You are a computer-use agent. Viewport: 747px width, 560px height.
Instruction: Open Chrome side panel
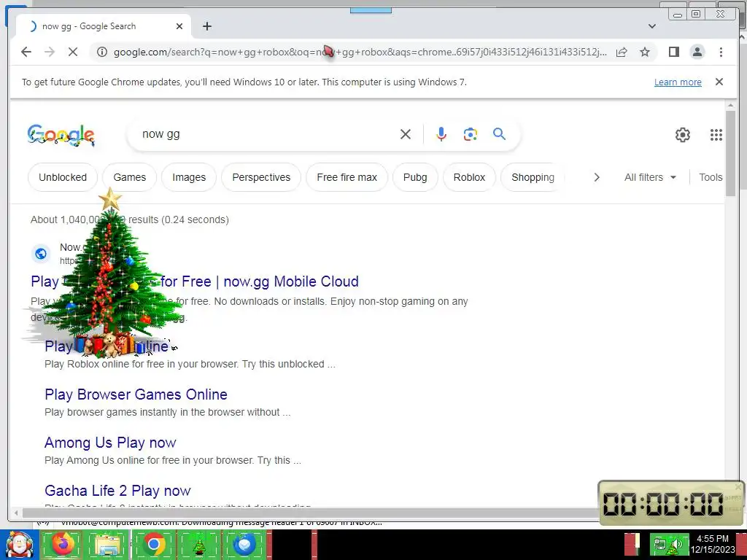[673, 52]
